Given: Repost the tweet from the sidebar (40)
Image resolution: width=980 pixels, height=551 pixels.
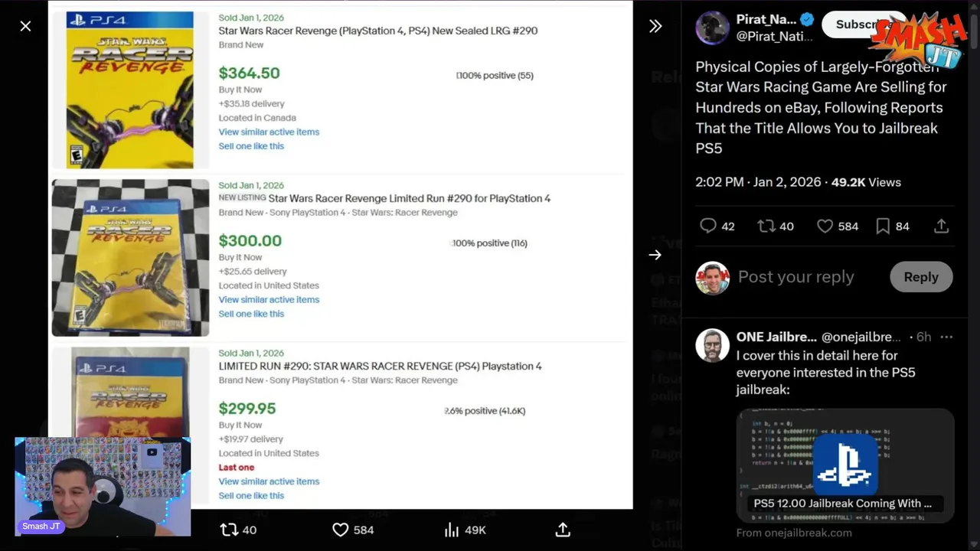Looking at the screenshot, I should click(x=766, y=226).
